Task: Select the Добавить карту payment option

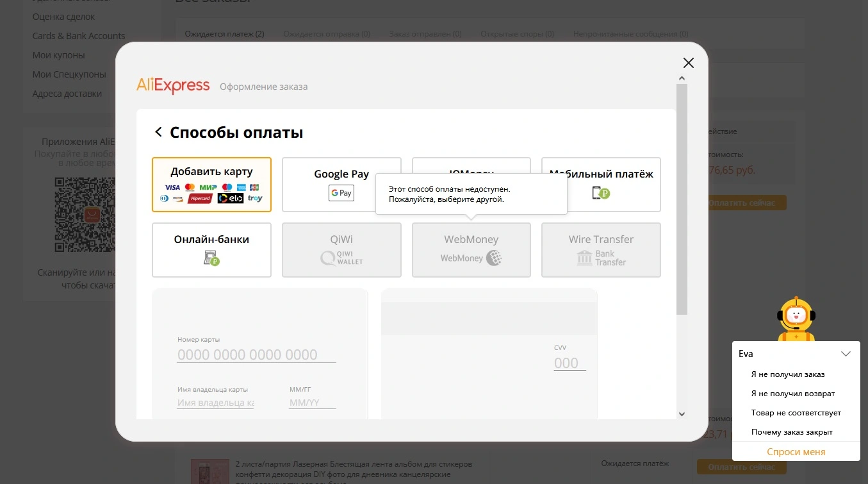Action: pos(211,185)
